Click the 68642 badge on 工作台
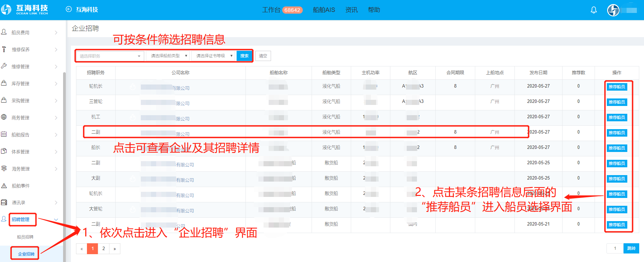This screenshot has height=262, width=644. (292, 10)
